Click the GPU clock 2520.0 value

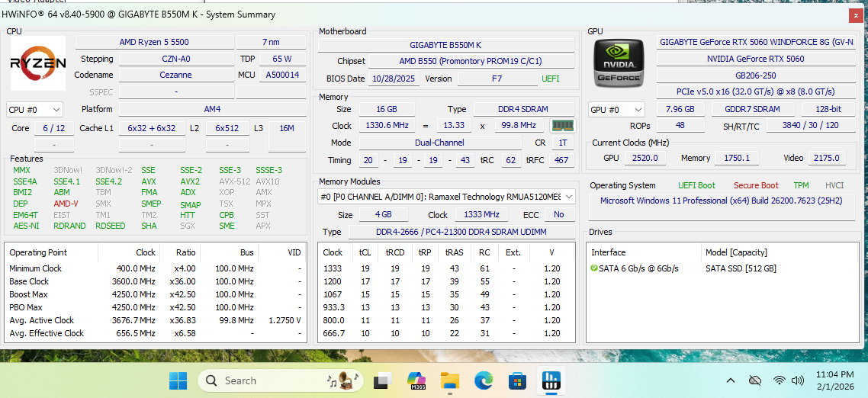click(645, 159)
